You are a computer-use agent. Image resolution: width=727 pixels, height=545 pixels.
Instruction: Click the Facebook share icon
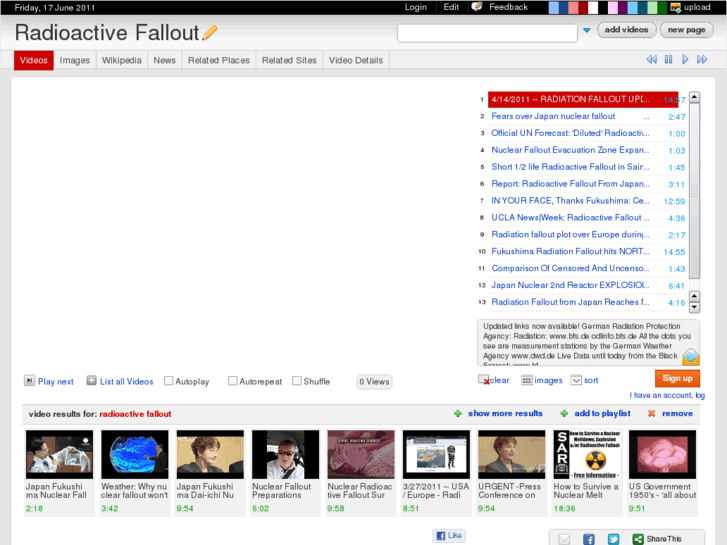tap(588, 539)
